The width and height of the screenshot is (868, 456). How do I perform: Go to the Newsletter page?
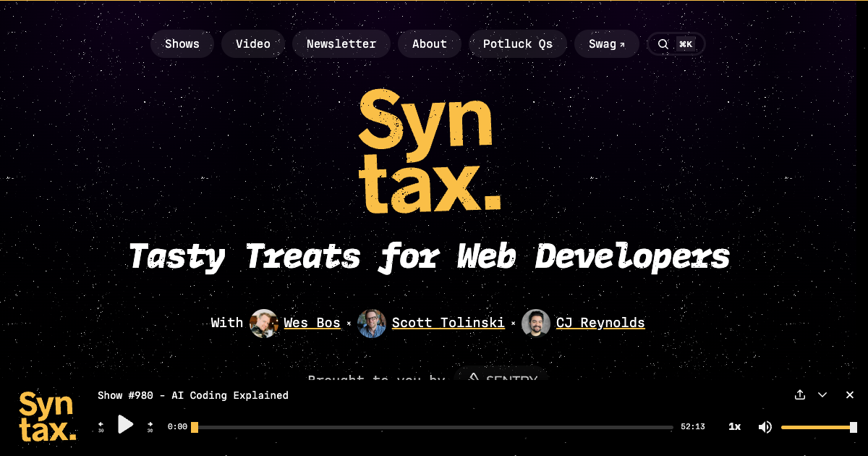click(341, 44)
